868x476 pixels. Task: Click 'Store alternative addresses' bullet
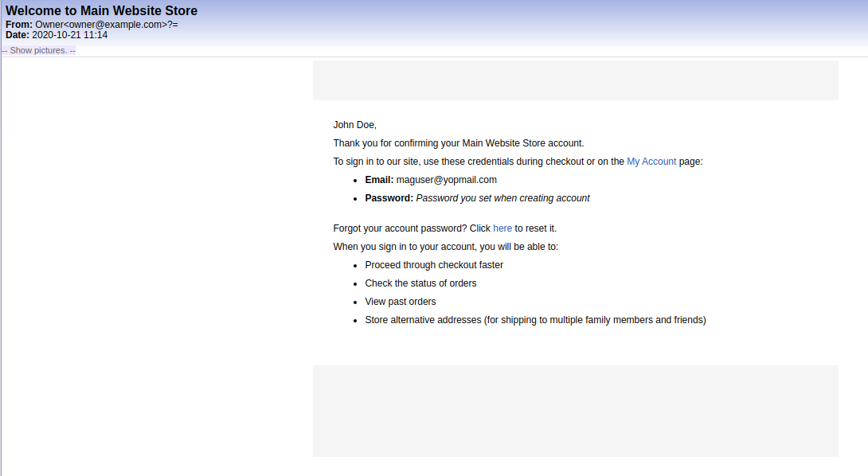[535, 320]
